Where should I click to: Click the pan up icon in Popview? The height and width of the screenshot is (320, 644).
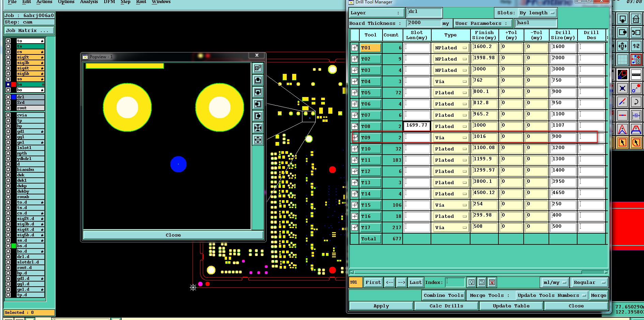pos(258,80)
